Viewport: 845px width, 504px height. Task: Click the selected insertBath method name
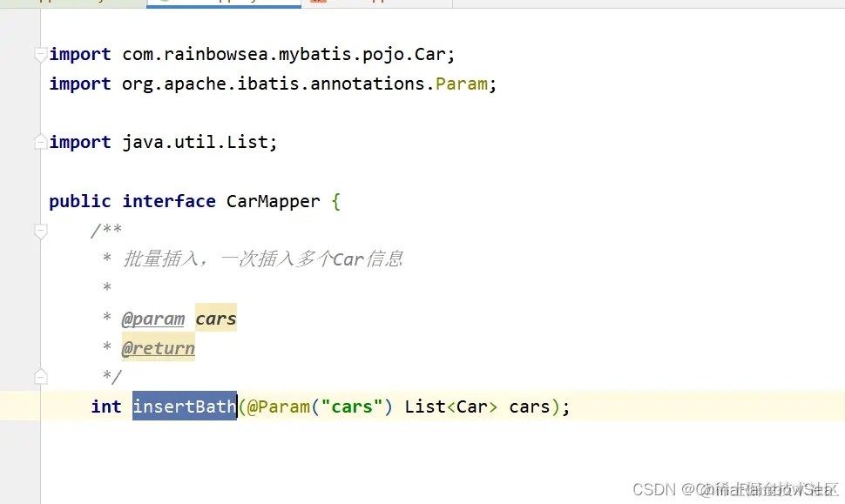coord(185,406)
